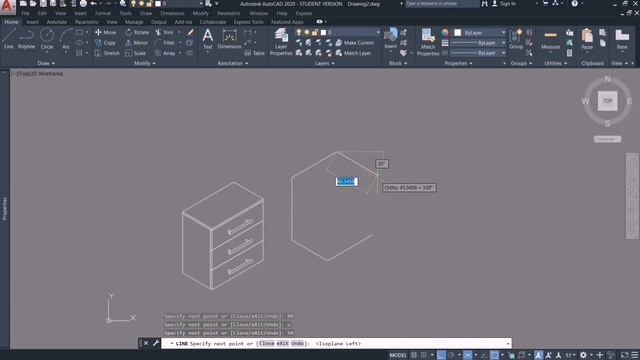This screenshot has height=360, width=640.
Task: Click the Paste icon
Action: pos(587,39)
